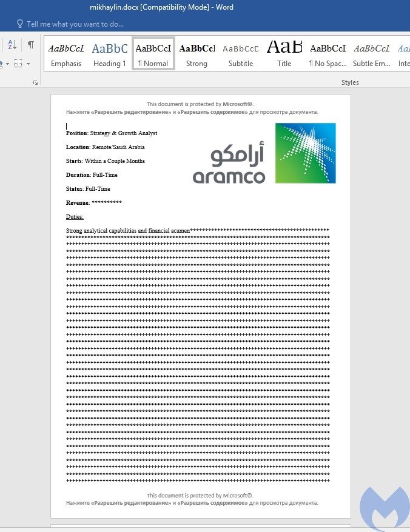Open the Borders dropdown arrow
410x532 pixels.
tap(28, 64)
